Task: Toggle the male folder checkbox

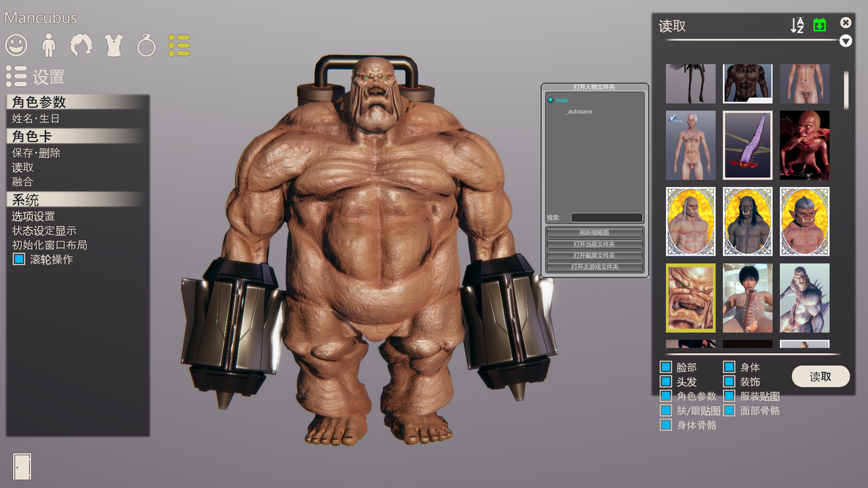Action: 551,100
